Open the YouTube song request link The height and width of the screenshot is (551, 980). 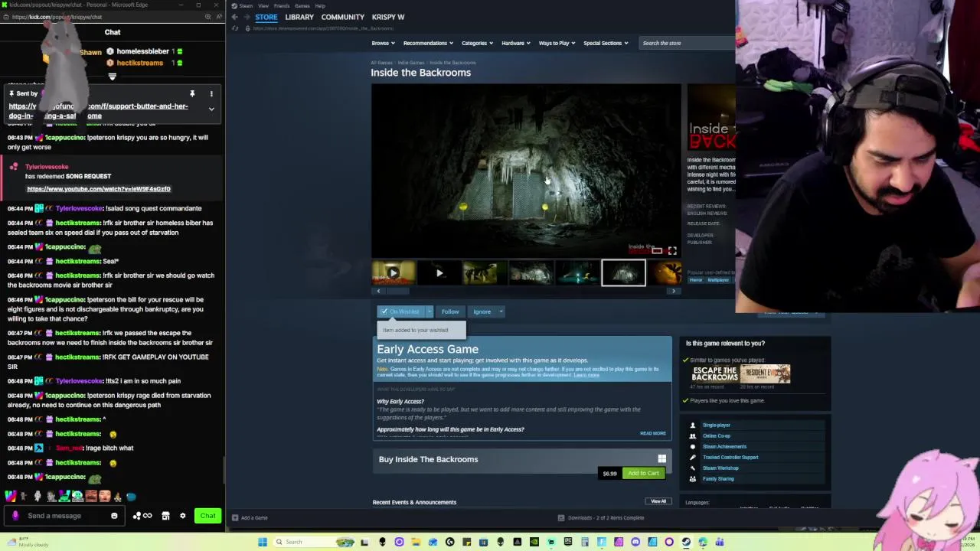coord(99,189)
